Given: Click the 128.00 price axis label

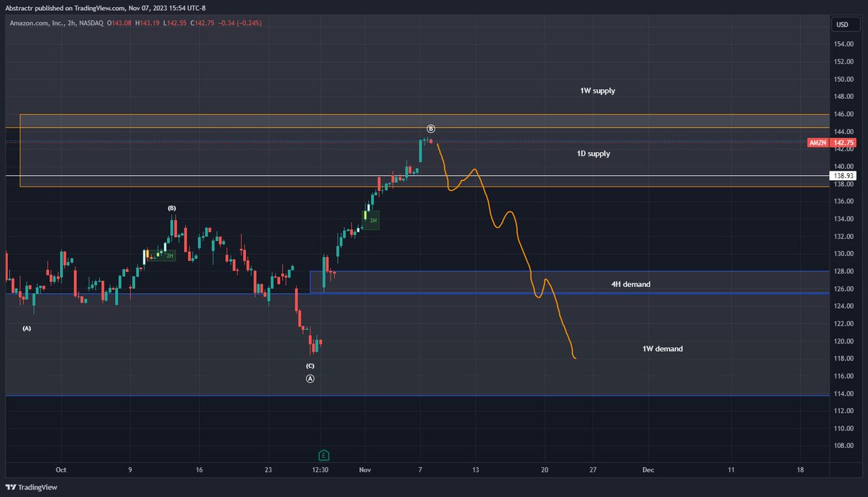Looking at the screenshot, I should coord(843,271).
